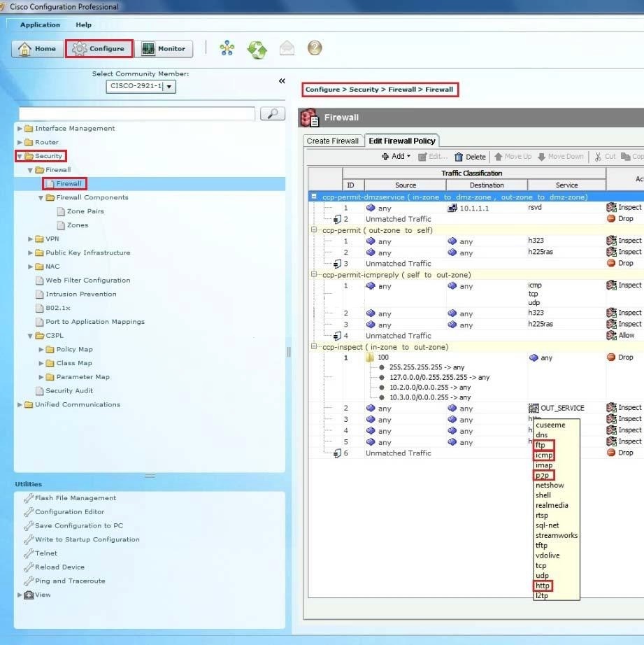Click ACL 100 folder icon in rule 1
Screen dimensions: 644x645
coord(370,357)
